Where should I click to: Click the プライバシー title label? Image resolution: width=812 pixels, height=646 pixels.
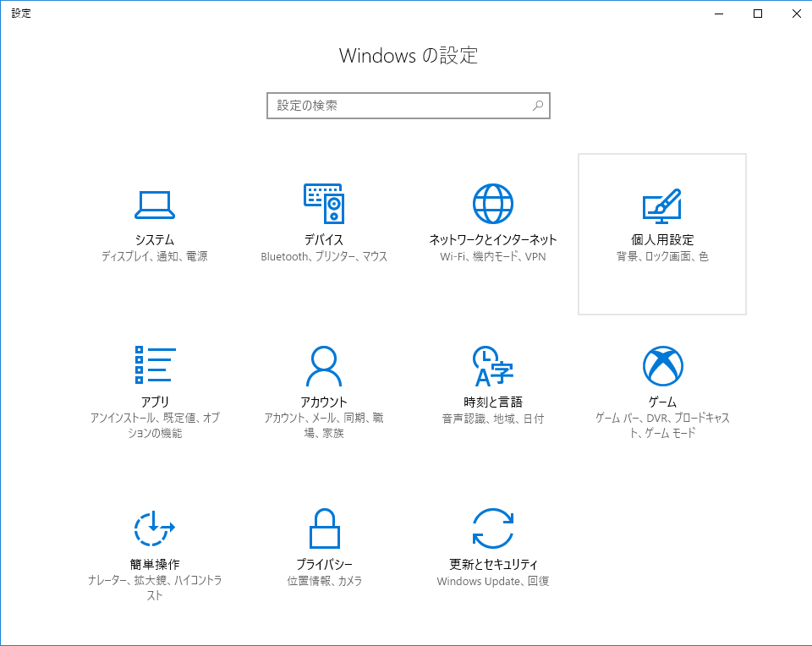click(324, 564)
